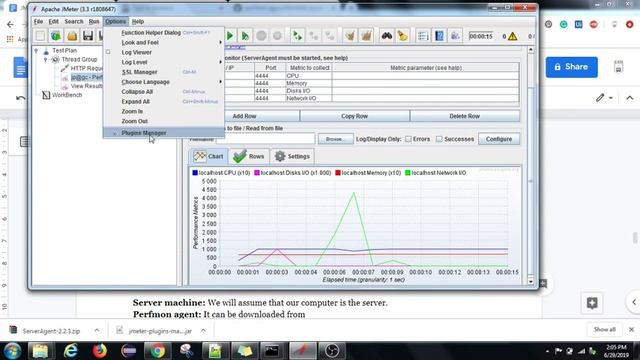Open the Search menu in JMeter
Viewport: 640px width, 360px height.
tap(74, 21)
